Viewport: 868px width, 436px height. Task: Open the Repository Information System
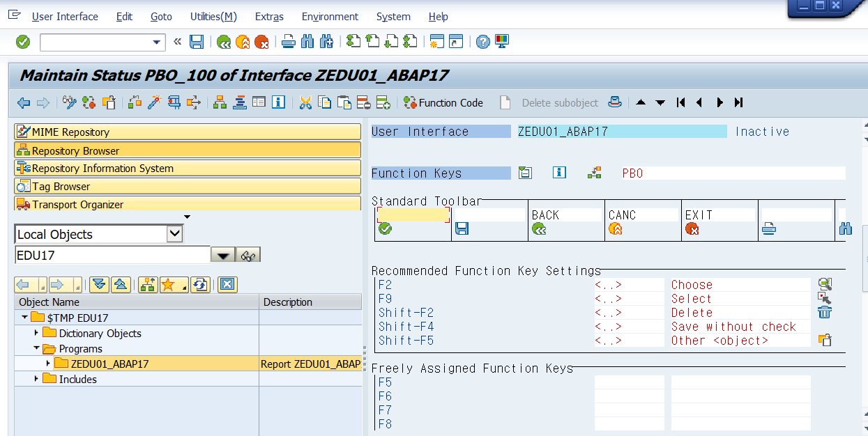(x=188, y=168)
